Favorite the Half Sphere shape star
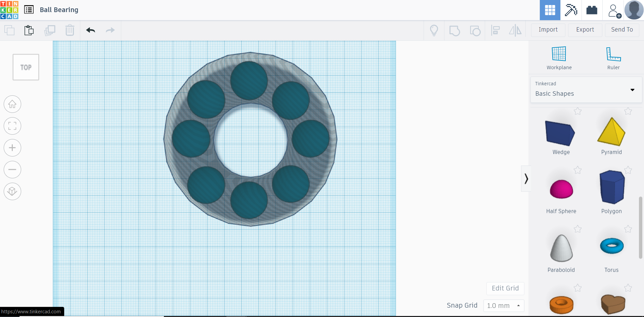 577,170
